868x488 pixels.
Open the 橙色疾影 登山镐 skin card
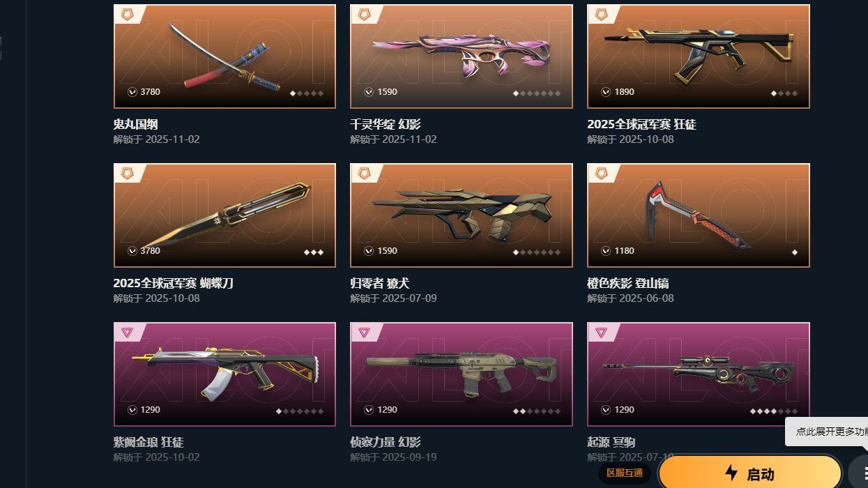tap(699, 215)
